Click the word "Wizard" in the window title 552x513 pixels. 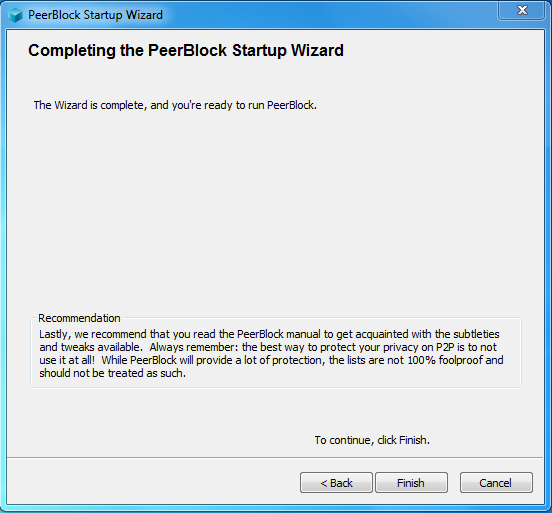pyautogui.click(x=144, y=15)
